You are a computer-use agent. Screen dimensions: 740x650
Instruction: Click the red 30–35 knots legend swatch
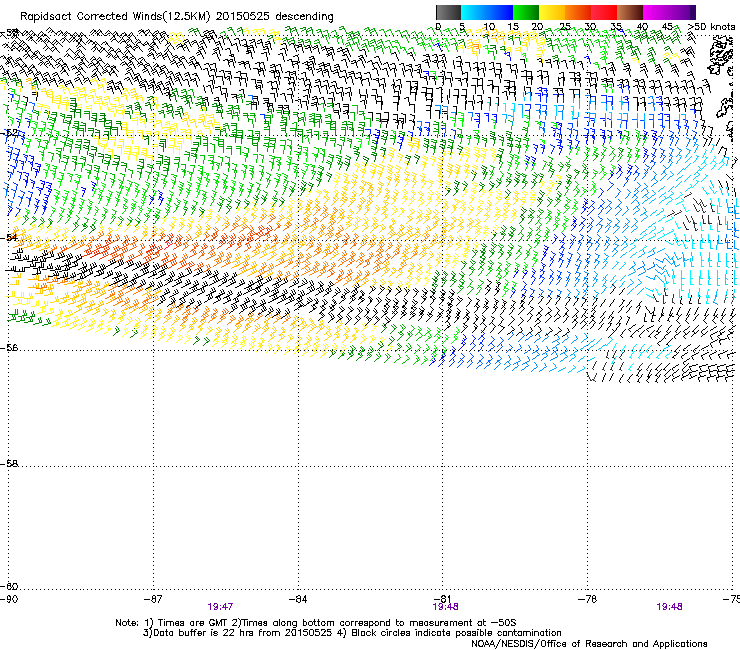tap(604, 12)
